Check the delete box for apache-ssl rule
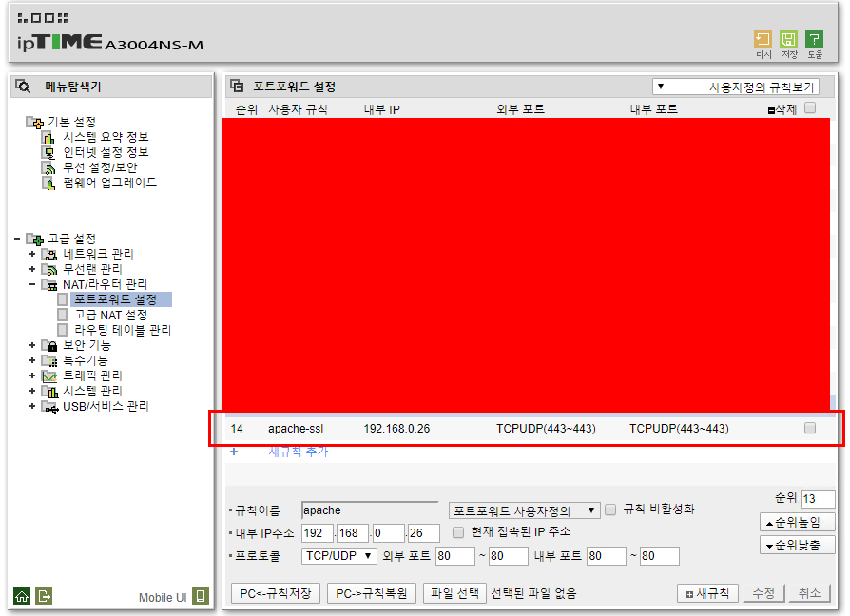This screenshot has height=616, width=850. pyautogui.click(x=810, y=428)
